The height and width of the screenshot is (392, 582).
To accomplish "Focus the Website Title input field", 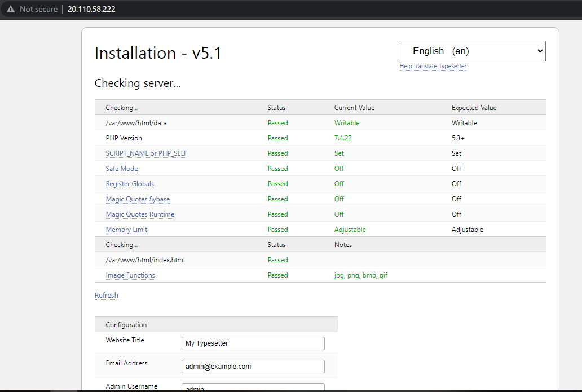I will 253,343.
